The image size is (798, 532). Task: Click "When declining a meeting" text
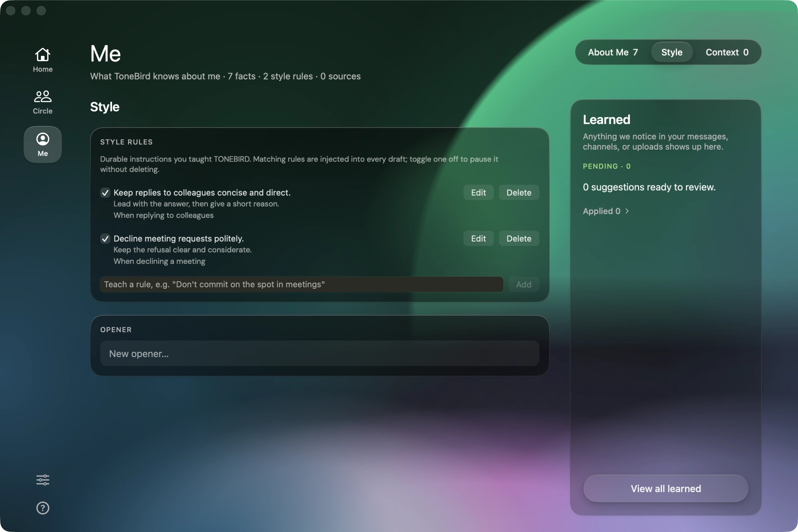[x=160, y=261]
